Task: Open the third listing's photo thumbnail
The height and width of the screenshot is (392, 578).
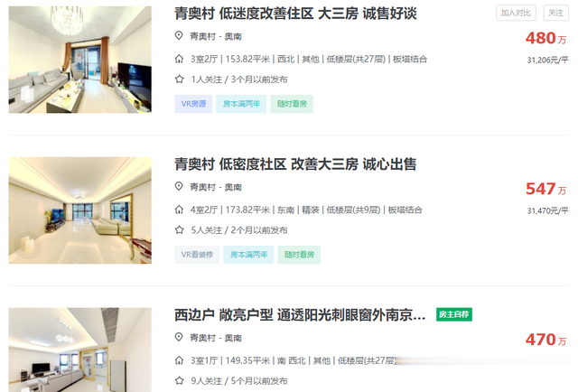Action: pyautogui.click(x=80, y=350)
